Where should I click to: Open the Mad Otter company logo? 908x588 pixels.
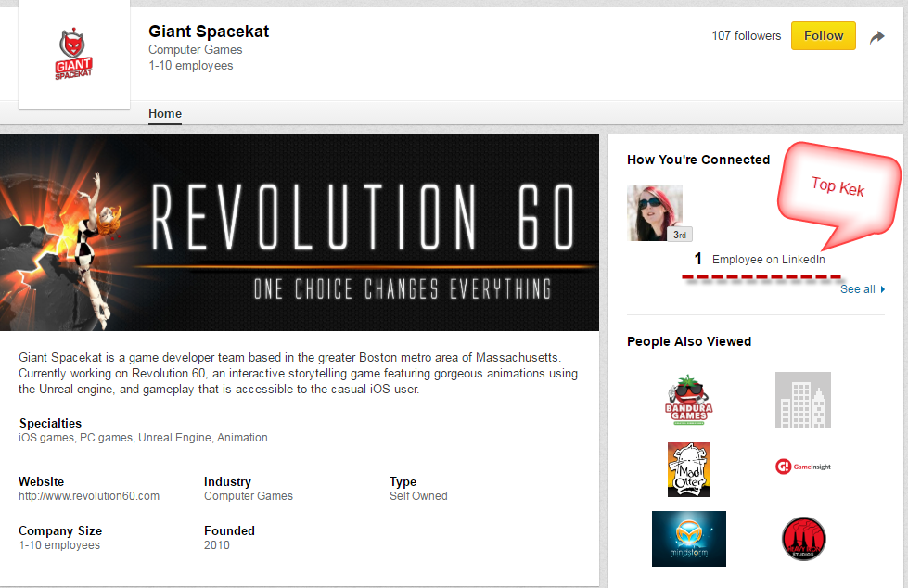coord(688,470)
